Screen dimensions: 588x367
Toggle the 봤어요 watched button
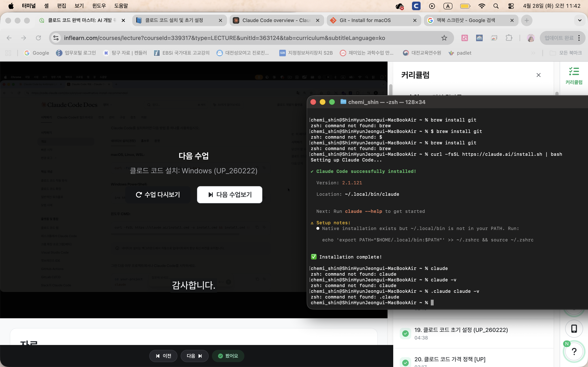tap(228, 356)
